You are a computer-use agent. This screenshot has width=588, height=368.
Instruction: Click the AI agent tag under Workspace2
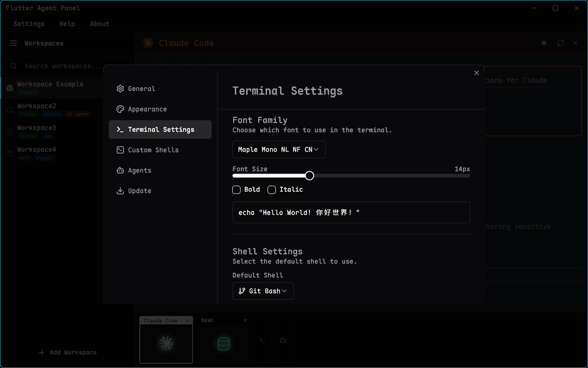coord(77,114)
